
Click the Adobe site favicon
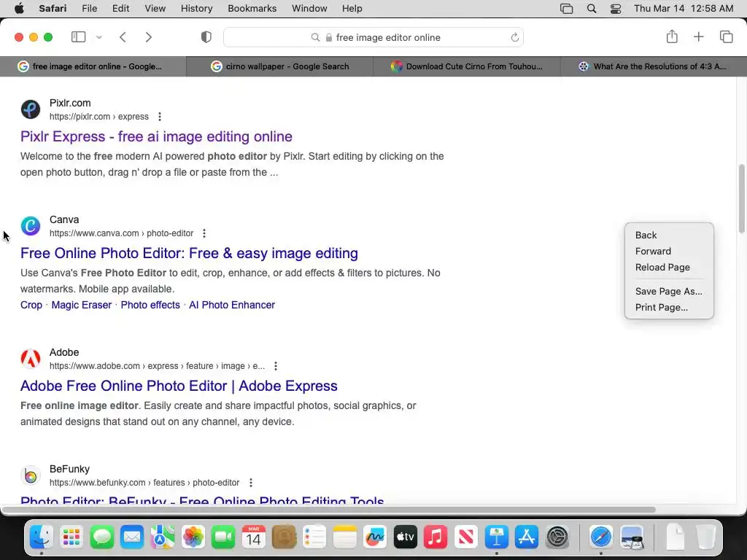pyautogui.click(x=31, y=359)
